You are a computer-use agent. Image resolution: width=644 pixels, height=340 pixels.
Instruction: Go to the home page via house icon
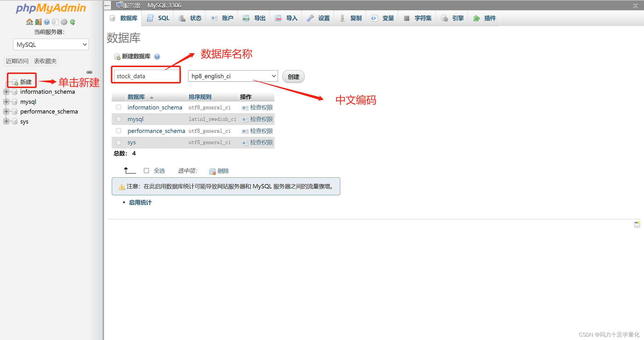point(29,22)
